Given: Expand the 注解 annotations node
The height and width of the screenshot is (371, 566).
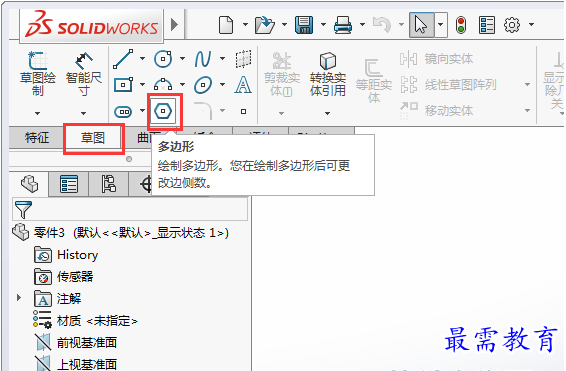Looking at the screenshot, I should [19, 298].
